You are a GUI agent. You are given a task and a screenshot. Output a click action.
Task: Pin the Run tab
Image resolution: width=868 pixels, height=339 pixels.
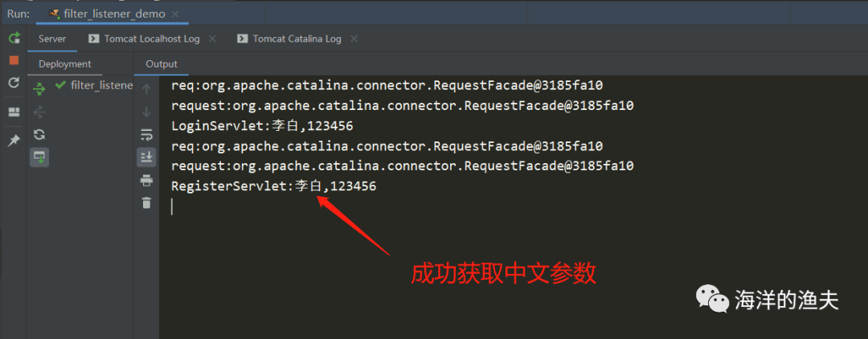pos(14,140)
